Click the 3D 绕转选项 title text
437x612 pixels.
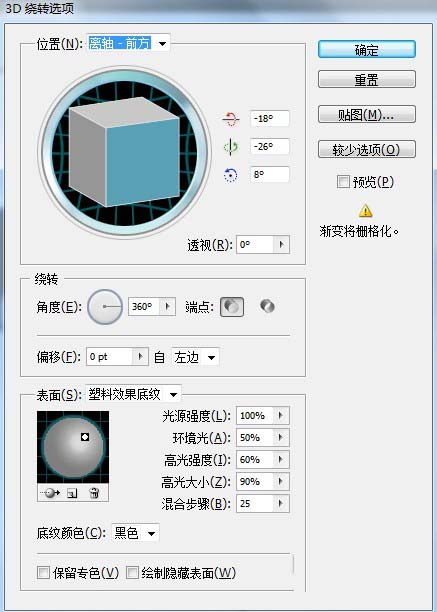coord(39,9)
